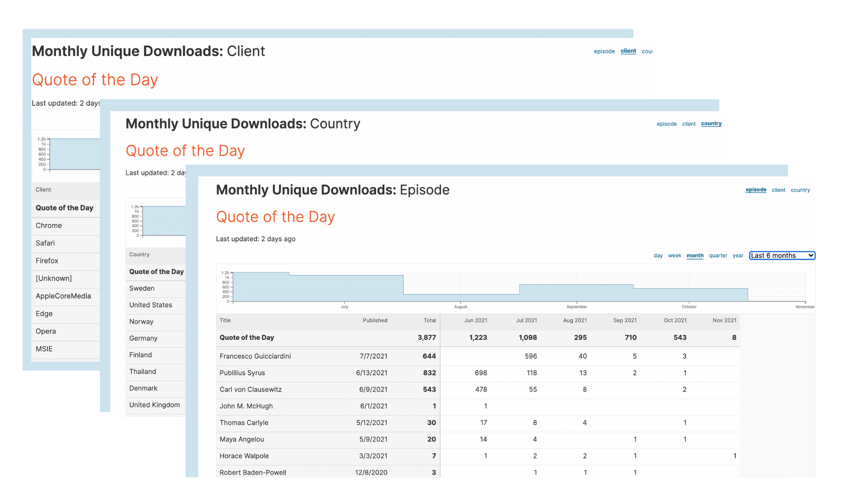
Task: Click the United States country entry
Action: [150, 305]
